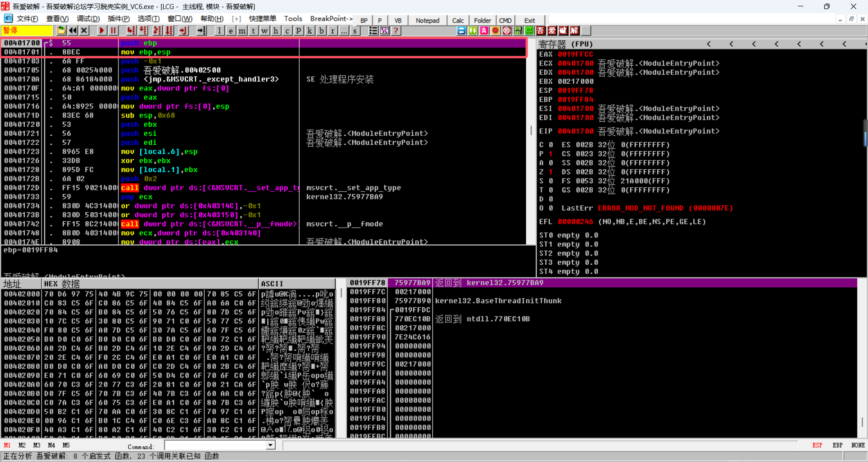
Task: Open the Tools menu
Action: click(x=293, y=19)
